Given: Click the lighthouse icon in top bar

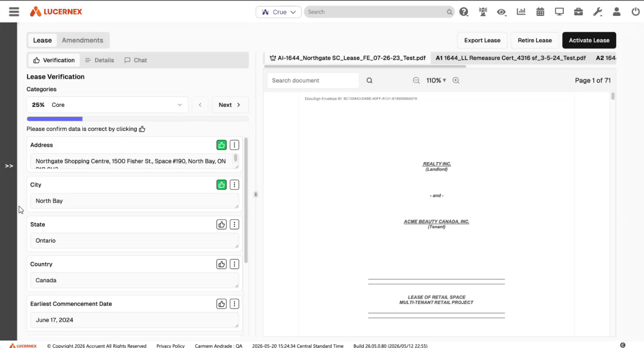Looking at the screenshot, I should [x=483, y=12].
